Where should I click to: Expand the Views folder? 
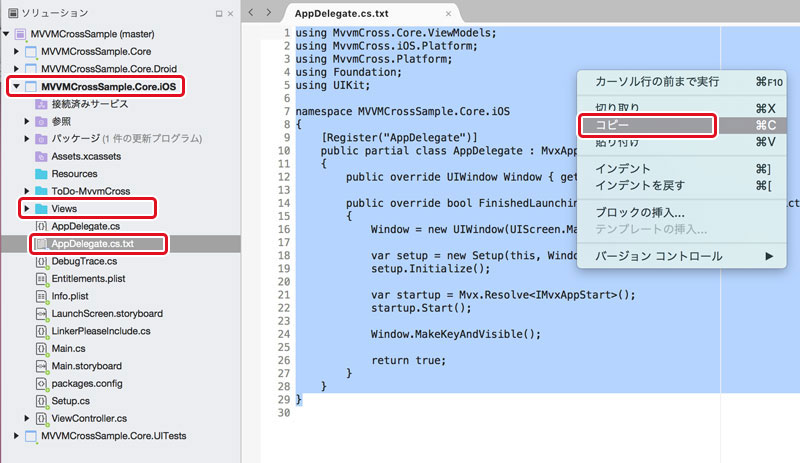[x=27, y=209]
